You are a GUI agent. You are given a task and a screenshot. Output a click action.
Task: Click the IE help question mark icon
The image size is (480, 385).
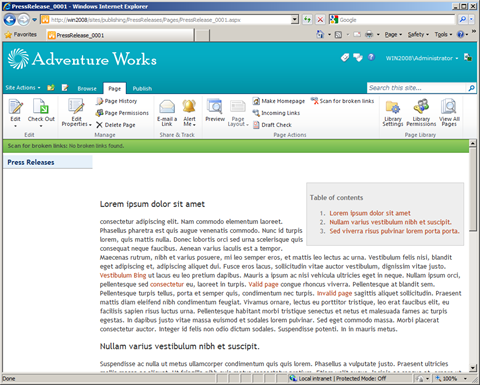pos(460,34)
